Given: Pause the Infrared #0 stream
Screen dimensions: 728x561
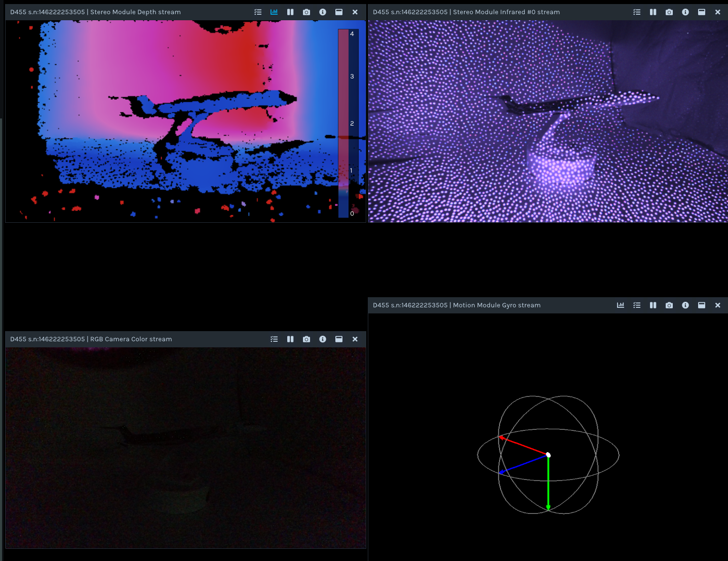Looking at the screenshot, I should [x=653, y=12].
